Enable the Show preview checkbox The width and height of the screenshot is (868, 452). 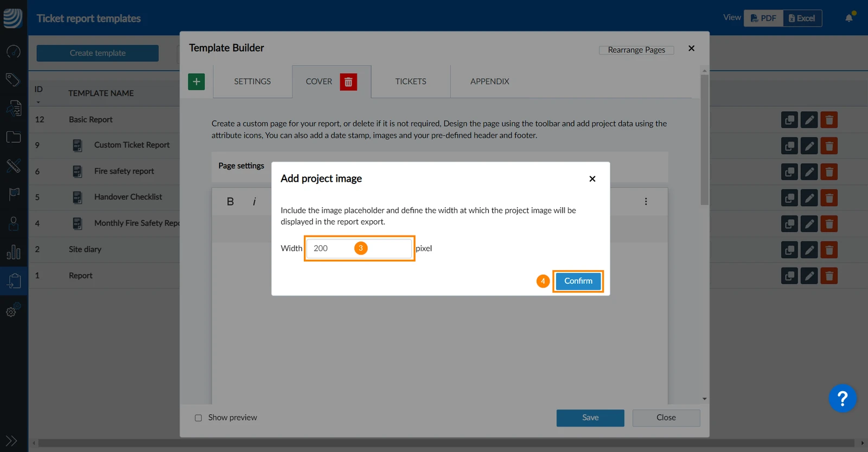(x=198, y=418)
